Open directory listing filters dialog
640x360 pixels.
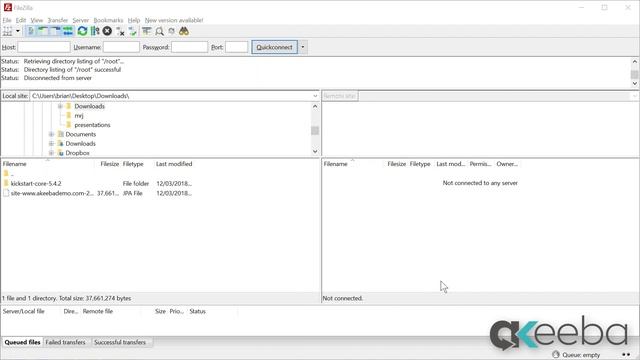pyautogui.click(x=147, y=31)
